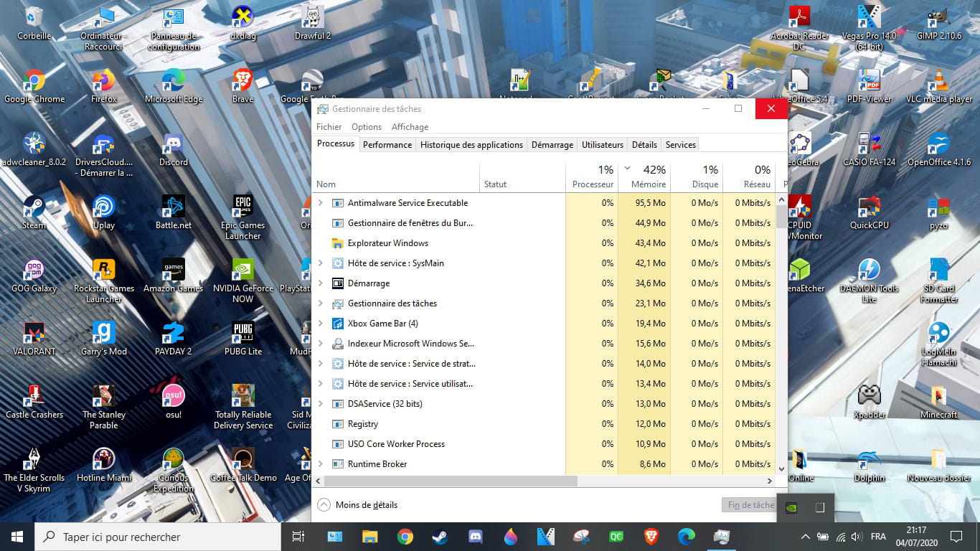
Task: Switch to the Performance tab
Action: click(387, 145)
